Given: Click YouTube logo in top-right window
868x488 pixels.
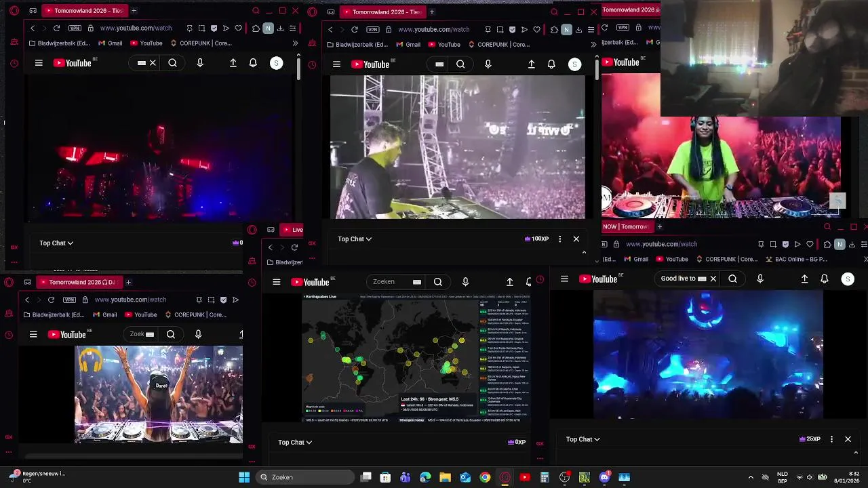Looking at the screenshot, I should (622, 62).
